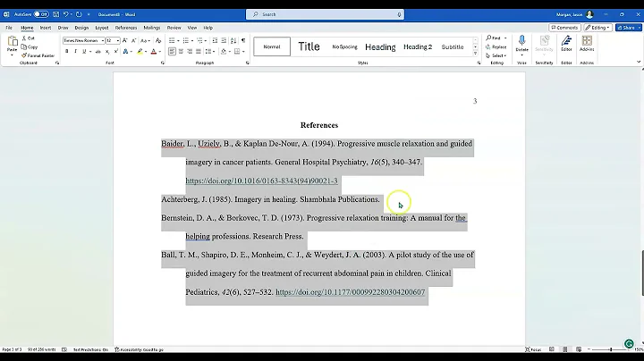644x361 pixels.
Task: Switch to Read Mode view in status bar
Action: click(552, 349)
